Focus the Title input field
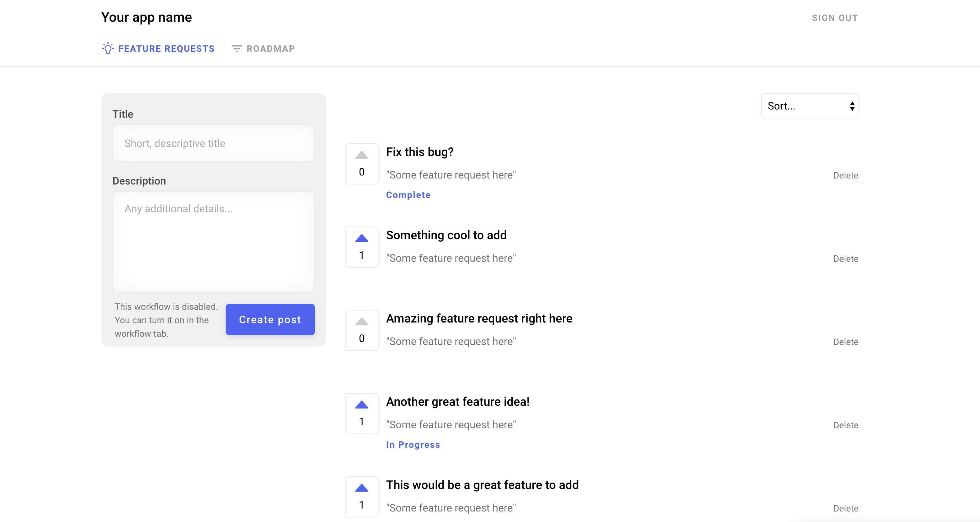 coord(213,143)
